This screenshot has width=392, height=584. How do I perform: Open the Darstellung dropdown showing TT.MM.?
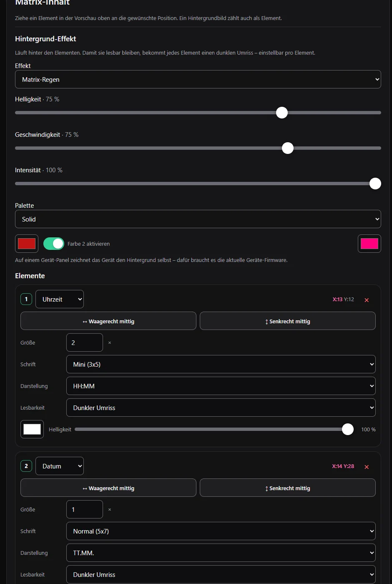pos(221,553)
